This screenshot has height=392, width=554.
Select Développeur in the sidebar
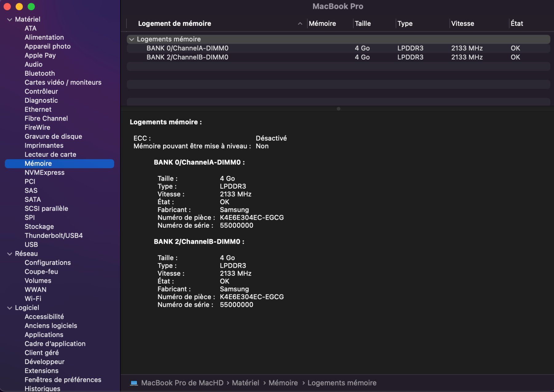point(45,362)
